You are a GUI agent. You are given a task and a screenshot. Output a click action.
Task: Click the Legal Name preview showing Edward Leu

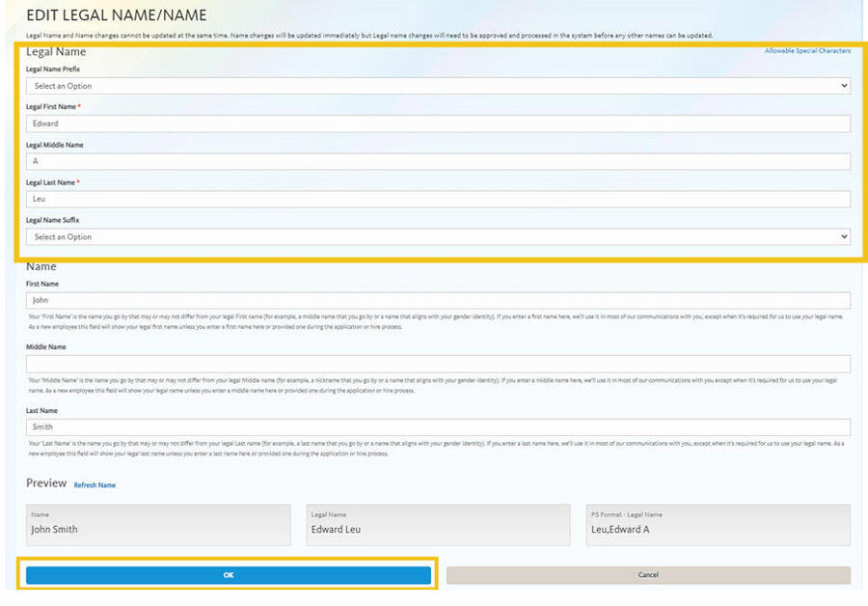tap(438, 525)
